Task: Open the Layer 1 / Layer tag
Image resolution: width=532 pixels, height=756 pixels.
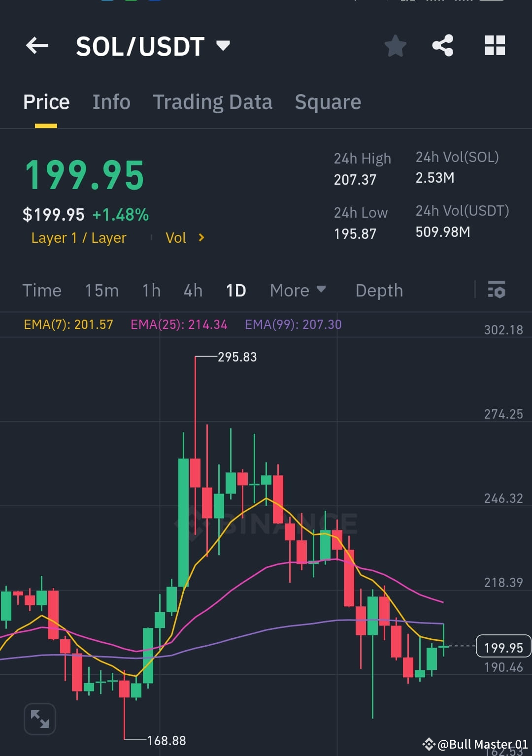Action: pos(78,237)
